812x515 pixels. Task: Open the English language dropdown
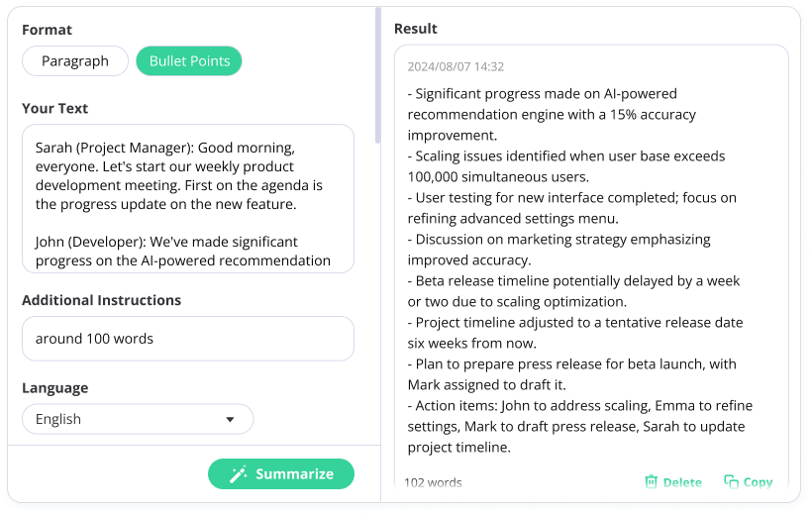(x=138, y=419)
